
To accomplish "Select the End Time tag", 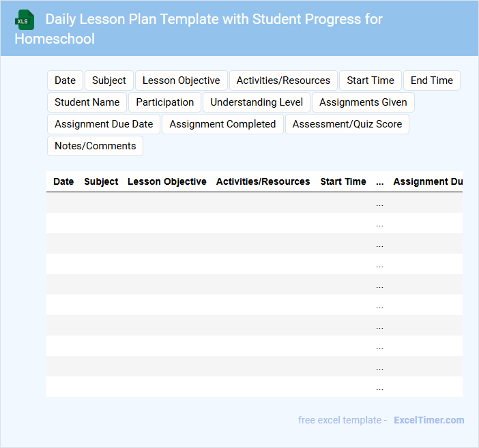I will pyautogui.click(x=431, y=80).
